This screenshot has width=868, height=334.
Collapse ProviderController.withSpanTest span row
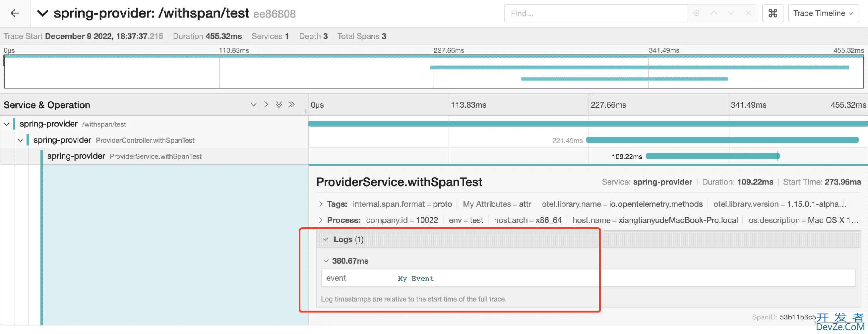tap(20, 140)
